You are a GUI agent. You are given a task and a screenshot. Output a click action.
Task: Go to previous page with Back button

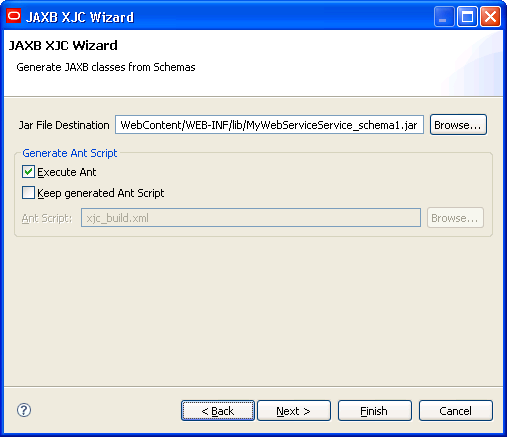[x=218, y=411]
